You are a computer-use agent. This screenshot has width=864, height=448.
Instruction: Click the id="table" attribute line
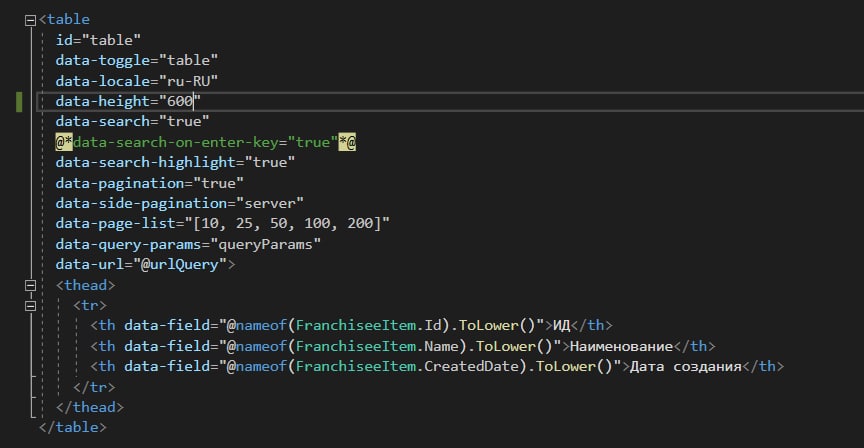[x=98, y=40]
